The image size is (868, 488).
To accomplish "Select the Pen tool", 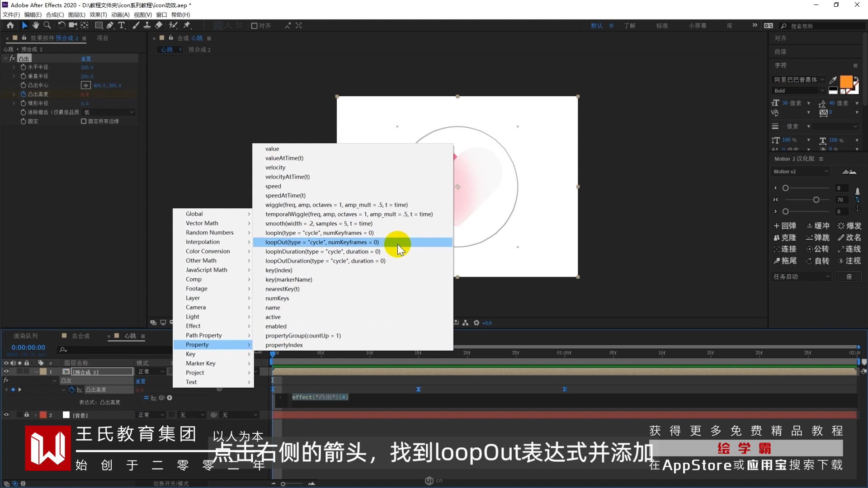I will pyautogui.click(x=110, y=25).
